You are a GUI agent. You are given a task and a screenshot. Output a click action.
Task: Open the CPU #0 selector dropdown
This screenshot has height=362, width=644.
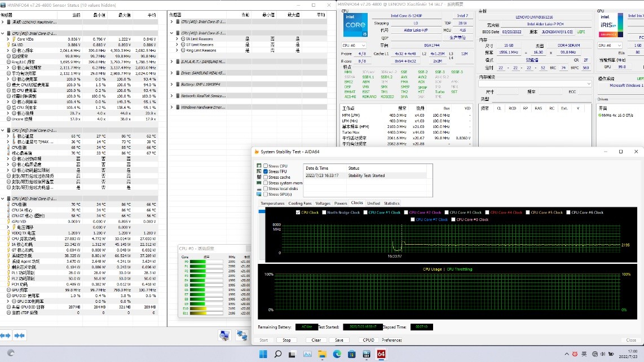(354, 45)
